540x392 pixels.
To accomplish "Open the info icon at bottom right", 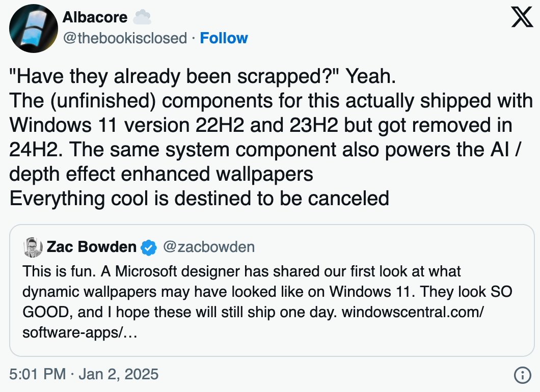I will [x=523, y=375].
